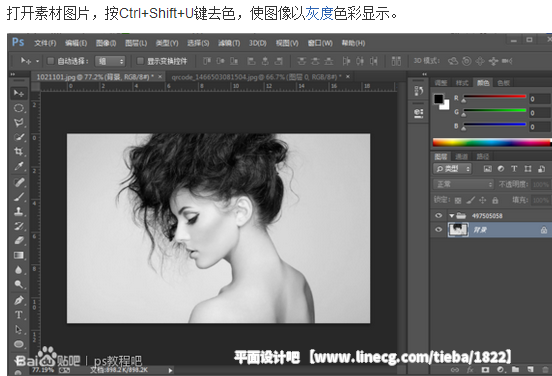Open the History panel icon
This screenshot has height=376, width=552.
[x=419, y=91]
